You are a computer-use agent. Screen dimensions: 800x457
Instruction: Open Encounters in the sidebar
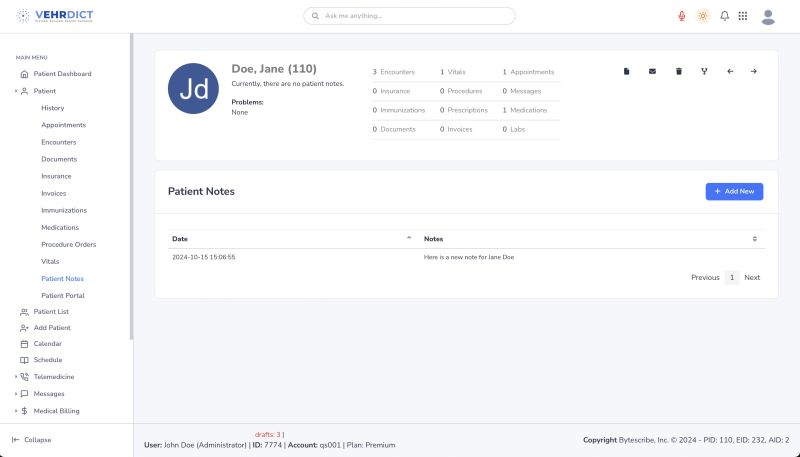(x=58, y=142)
